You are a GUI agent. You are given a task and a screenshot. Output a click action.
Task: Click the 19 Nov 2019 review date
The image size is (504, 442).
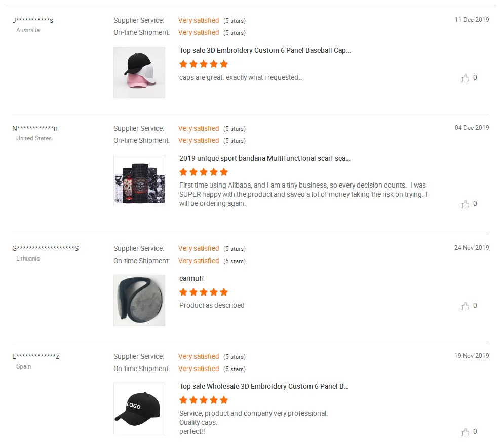472,356
